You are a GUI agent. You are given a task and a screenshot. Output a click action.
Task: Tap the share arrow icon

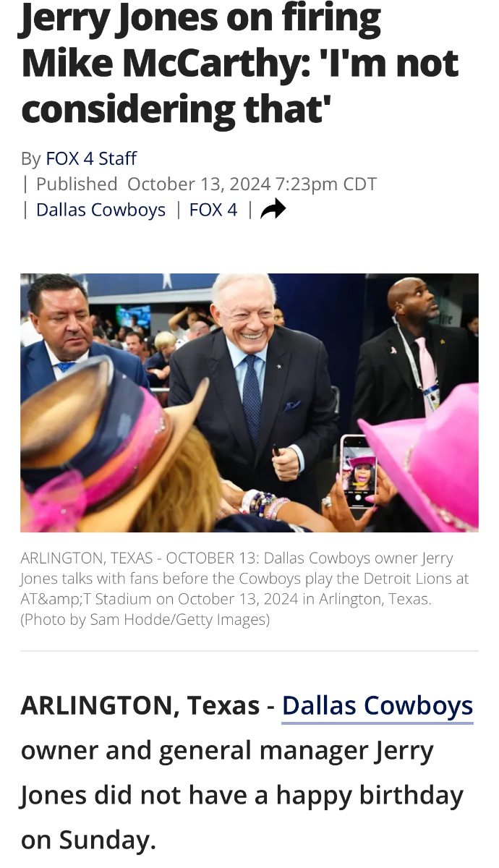coord(273,210)
